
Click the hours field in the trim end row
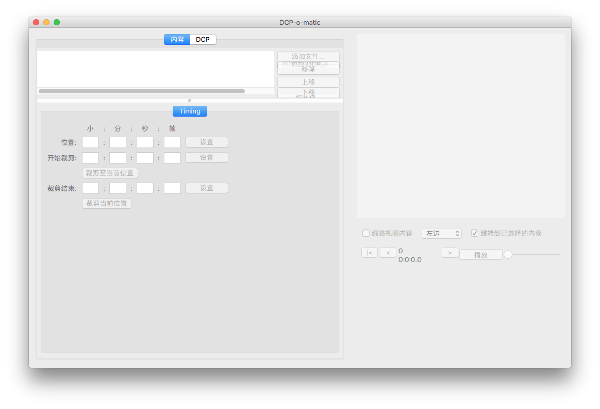coord(91,188)
